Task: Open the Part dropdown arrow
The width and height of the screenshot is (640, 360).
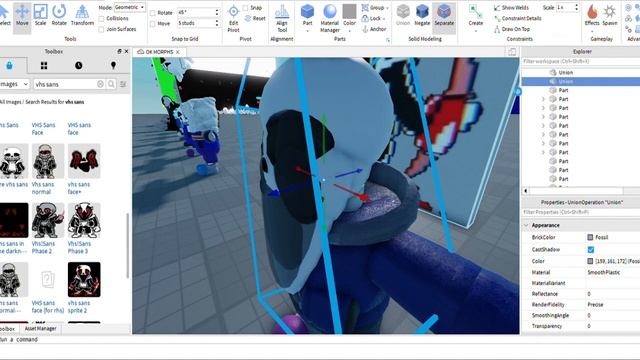Action: [307, 31]
